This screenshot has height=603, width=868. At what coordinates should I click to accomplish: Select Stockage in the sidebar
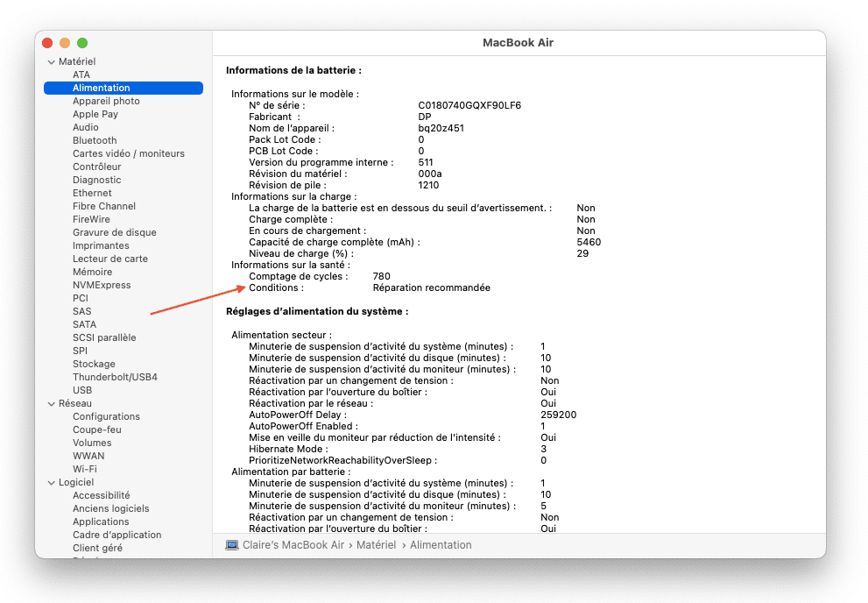pos(94,364)
